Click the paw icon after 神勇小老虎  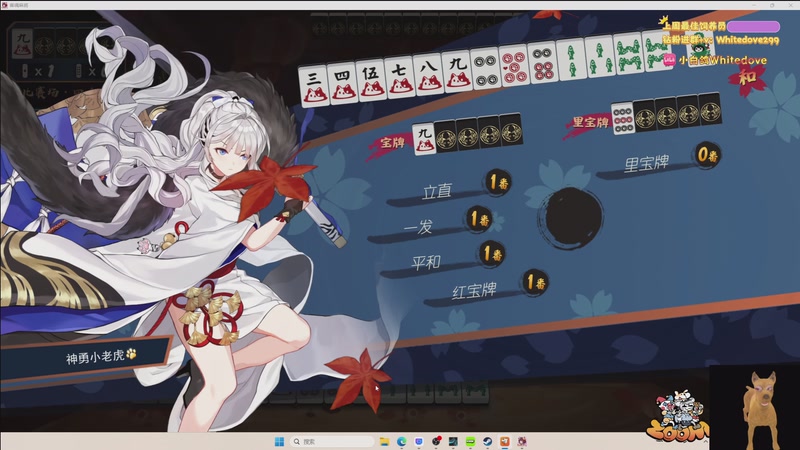coord(132,353)
